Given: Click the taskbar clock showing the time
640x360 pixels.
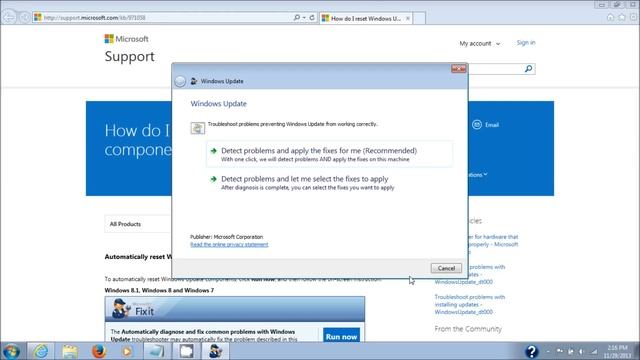Looking at the screenshot, I should [617, 351].
